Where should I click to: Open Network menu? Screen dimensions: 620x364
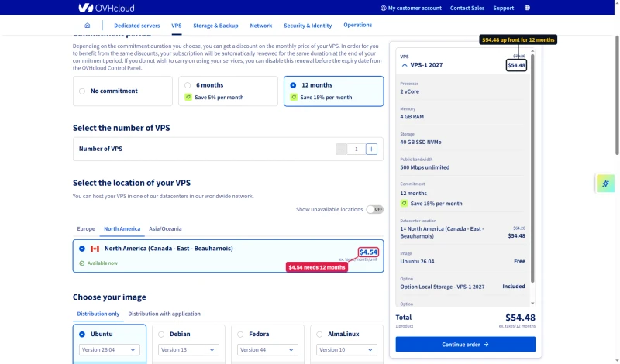(x=261, y=26)
